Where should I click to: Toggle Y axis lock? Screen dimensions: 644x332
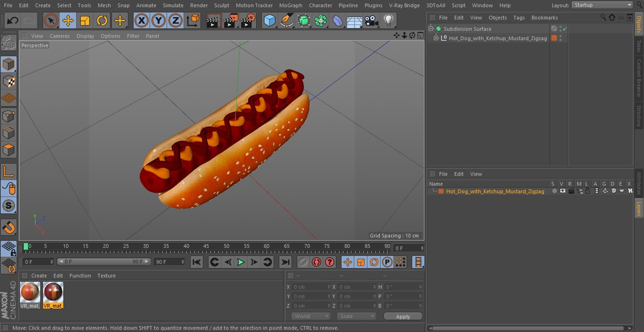(x=158, y=21)
